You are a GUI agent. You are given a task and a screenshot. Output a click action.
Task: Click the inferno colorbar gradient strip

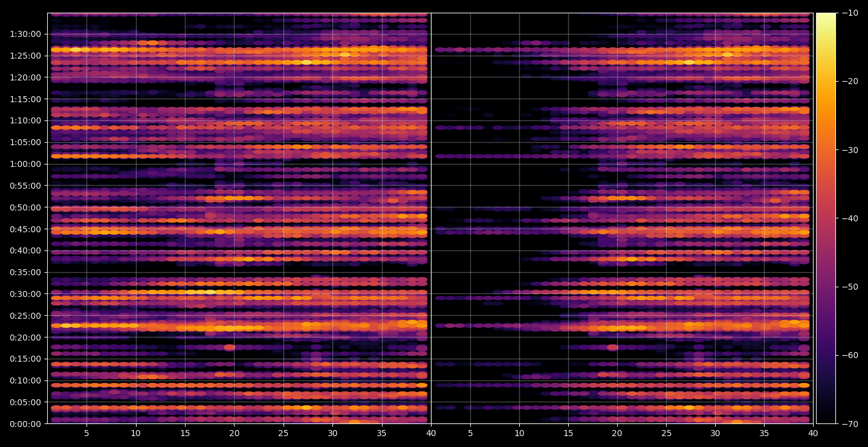click(x=826, y=218)
